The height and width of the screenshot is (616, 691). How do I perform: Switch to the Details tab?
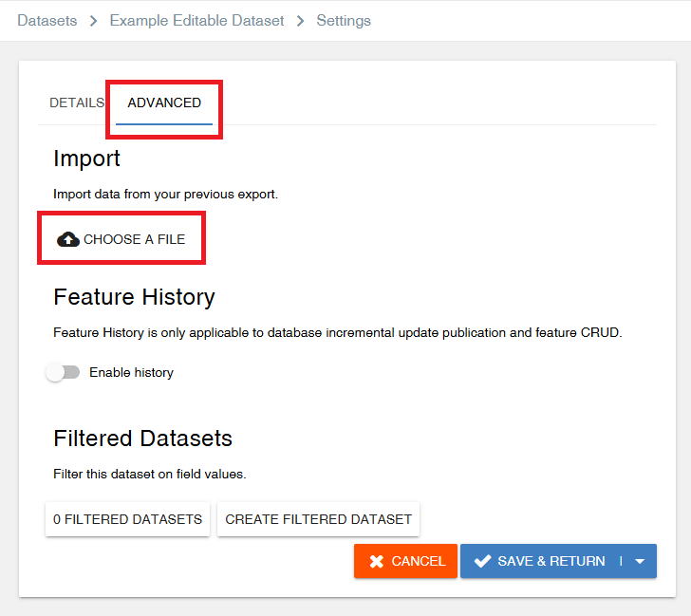pyautogui.click(x=77, y=103)
